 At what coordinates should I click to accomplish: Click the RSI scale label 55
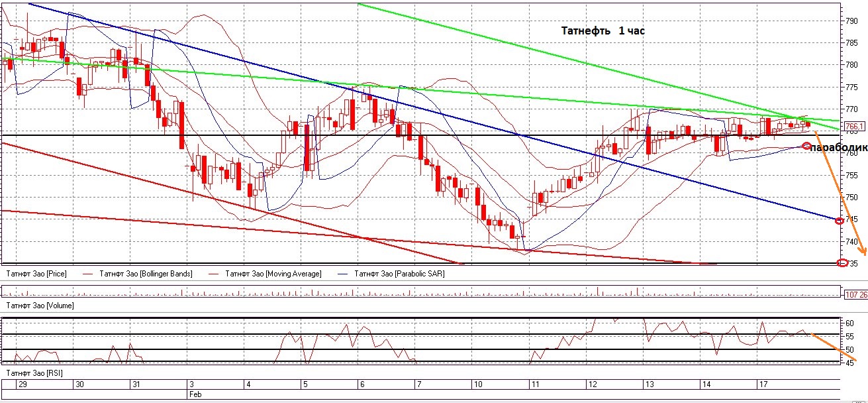(x=849, y=337)
